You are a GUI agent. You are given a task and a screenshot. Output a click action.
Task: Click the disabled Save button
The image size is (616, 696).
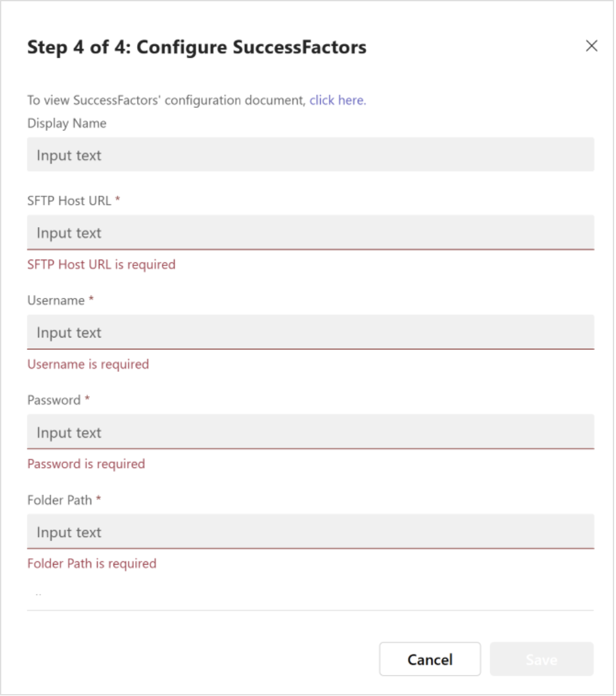click(x=541, y=659)
